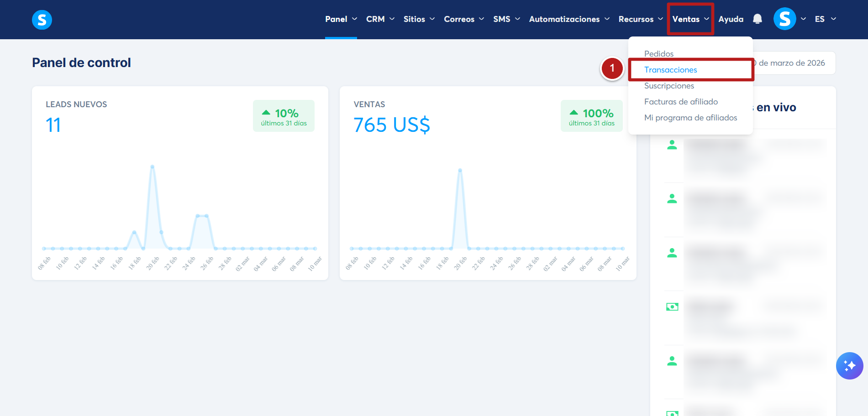Open the notifications bell icon

coord(758,19)
